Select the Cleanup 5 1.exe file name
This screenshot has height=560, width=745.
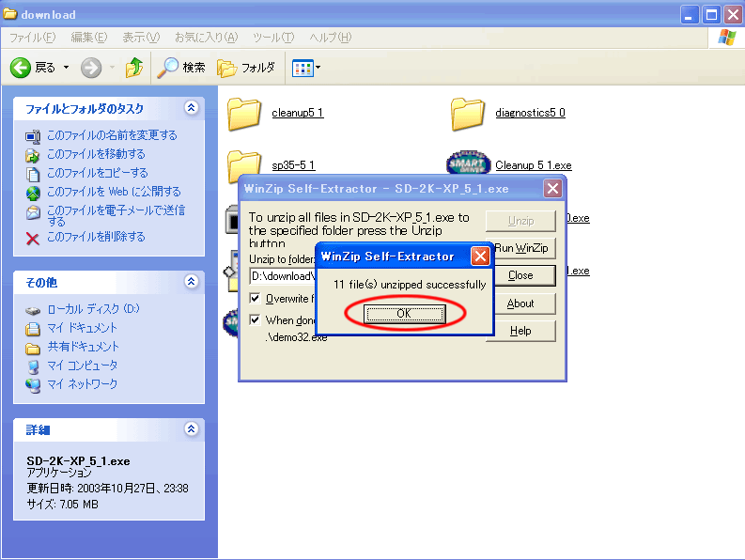click(x=534, y=165)
